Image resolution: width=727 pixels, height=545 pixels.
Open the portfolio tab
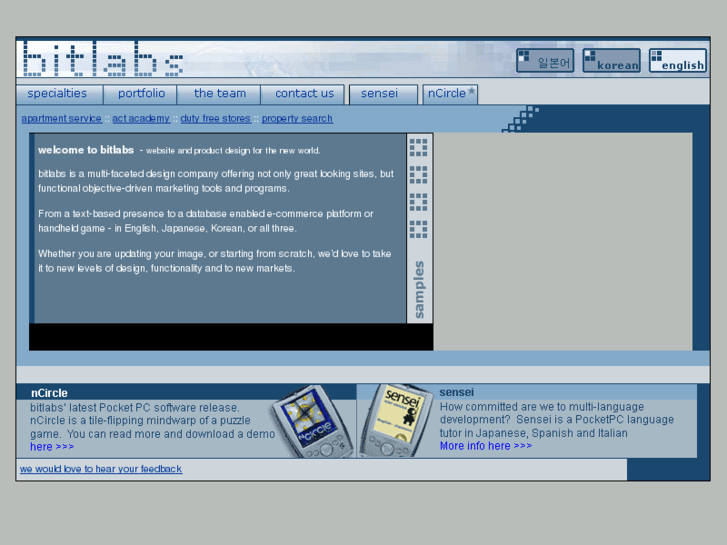[x=140, y=94]
